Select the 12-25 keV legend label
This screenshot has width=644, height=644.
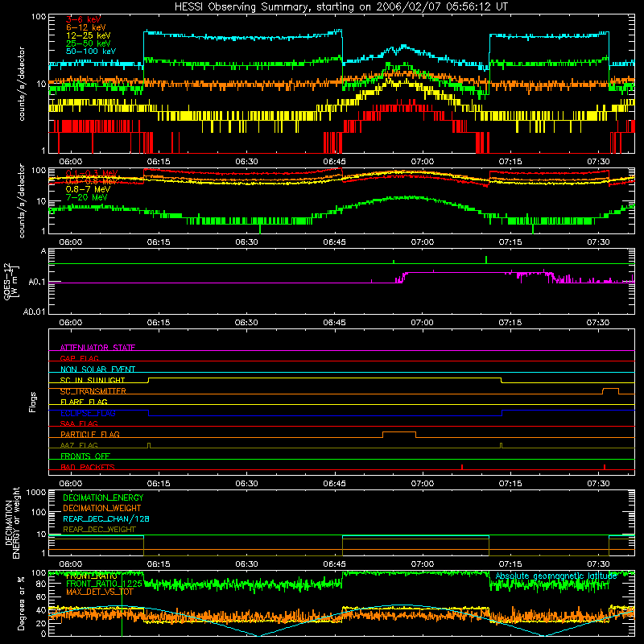coord(88,35)
